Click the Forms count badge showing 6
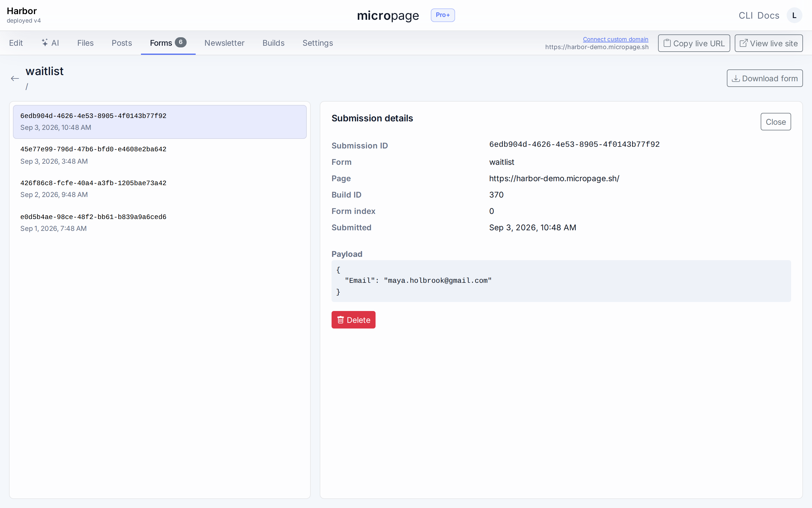 [x=180, y=42]
